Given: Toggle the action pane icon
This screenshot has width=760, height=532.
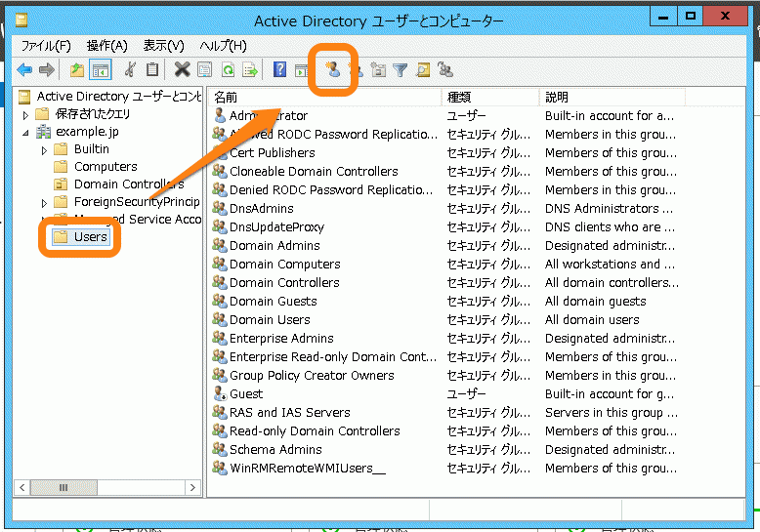Looking at the screenshot, I should (302, 70).
